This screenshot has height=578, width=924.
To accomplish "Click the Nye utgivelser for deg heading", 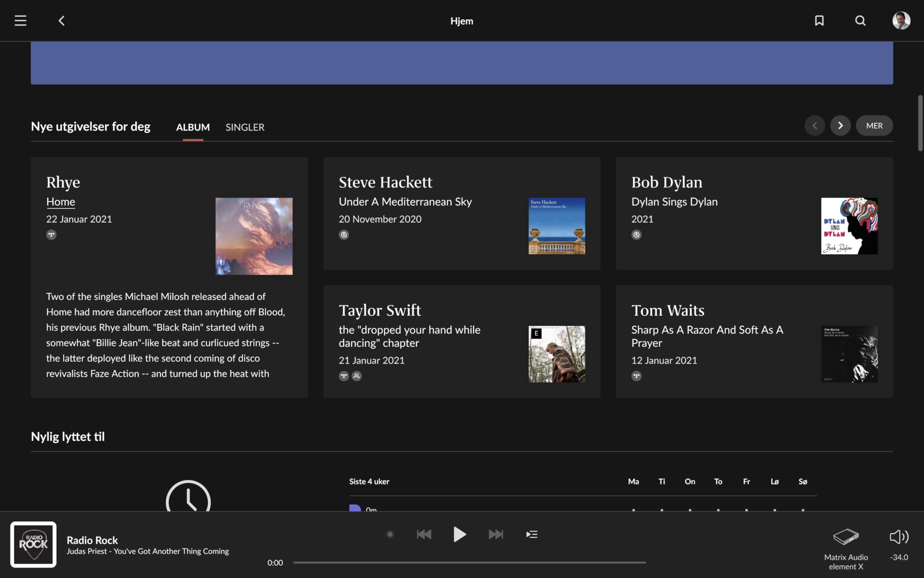I will pos(90,127).
